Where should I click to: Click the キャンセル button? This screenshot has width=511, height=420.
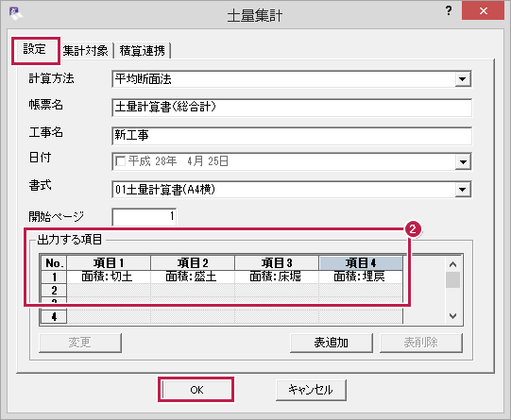[311, 390]
